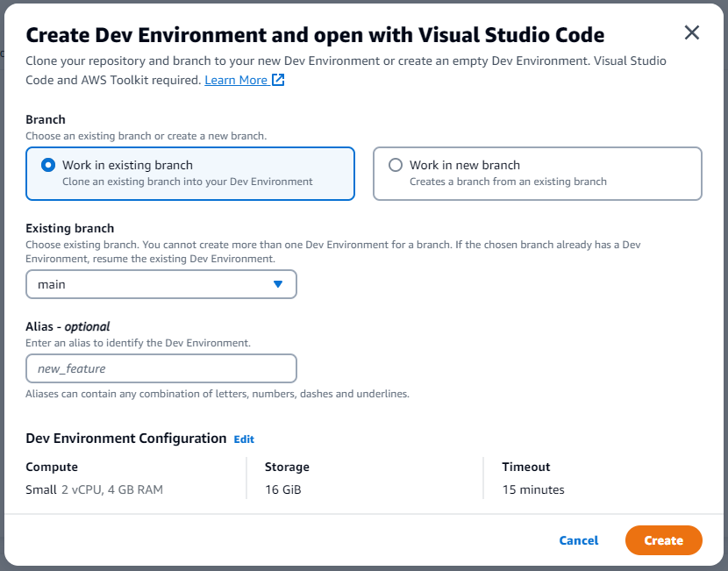Click the 16 GiB storage value
The image size is (728, 571).
point(283,489)
